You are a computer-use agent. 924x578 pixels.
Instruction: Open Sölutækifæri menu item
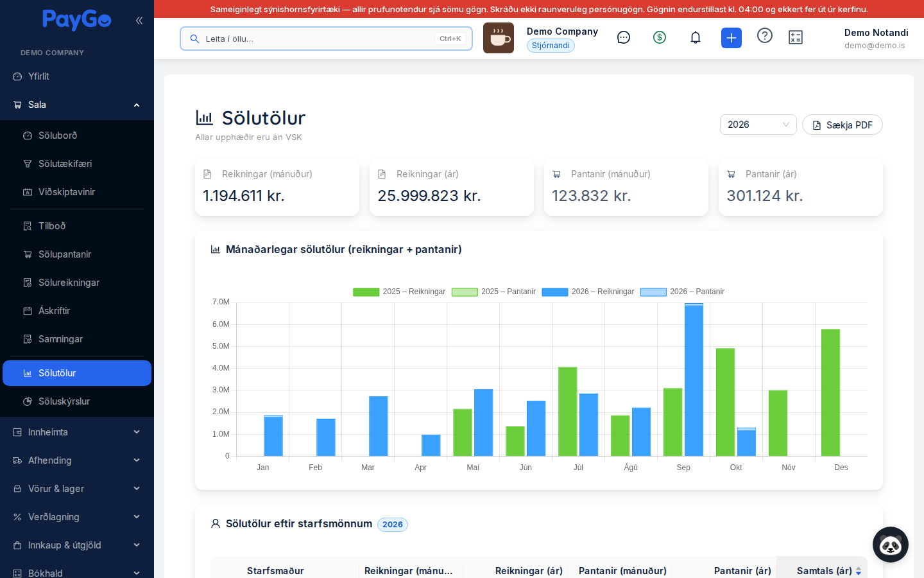pyautogui.click(x=77, y=164)
